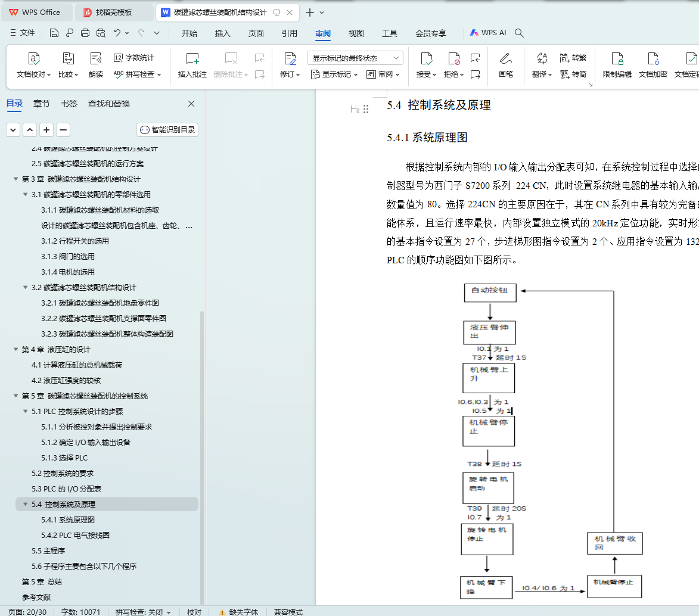Open the 会员专享 tab
Image resolution: width=699 pixels, height=616 pixels.
[x=431, y=33]
